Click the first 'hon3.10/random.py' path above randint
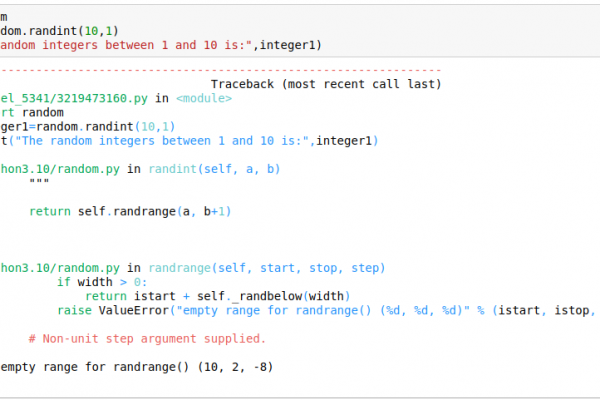The width and height of the screenshot is (600, 400). click(x=60, y=169)
